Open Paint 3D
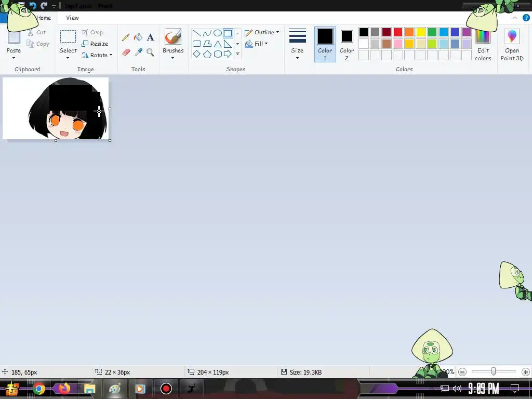Screen dimensions: 532x399 (x=512, y=45)
